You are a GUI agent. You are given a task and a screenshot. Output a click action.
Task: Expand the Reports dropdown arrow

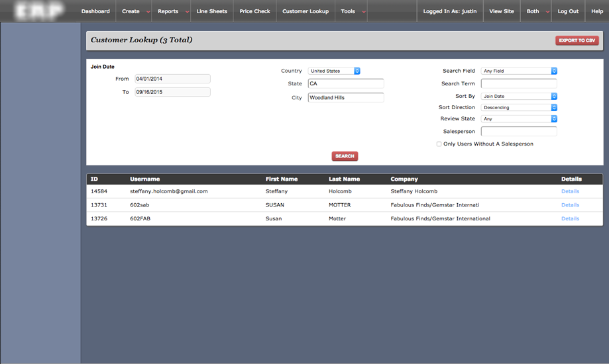click(x=187, y=12)
